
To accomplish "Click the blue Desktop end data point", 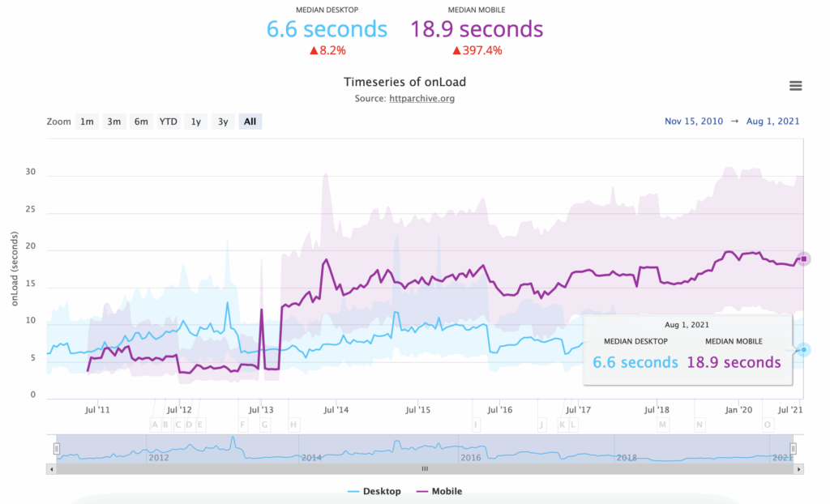I will click(x=803, y=350).
